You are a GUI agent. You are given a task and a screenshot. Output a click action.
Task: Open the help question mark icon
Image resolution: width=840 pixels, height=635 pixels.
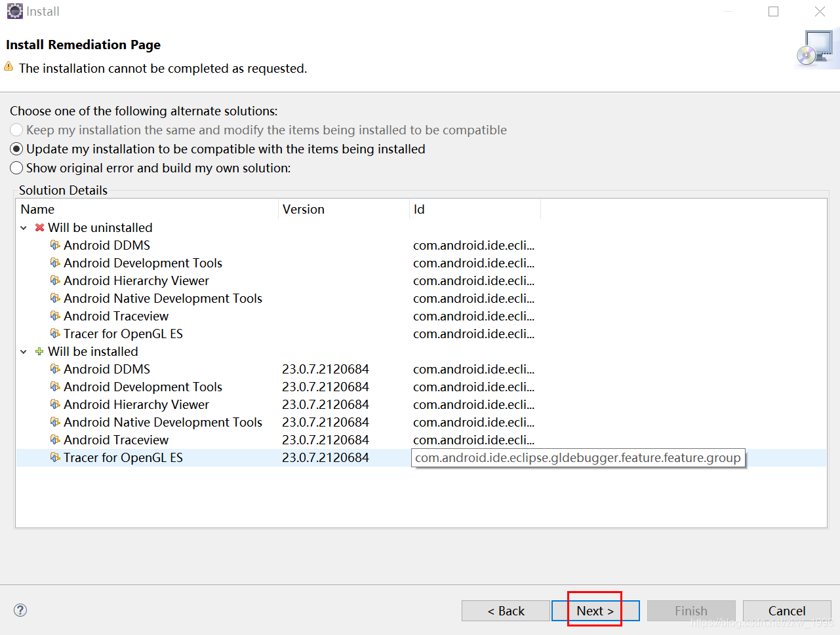(20, 610)
